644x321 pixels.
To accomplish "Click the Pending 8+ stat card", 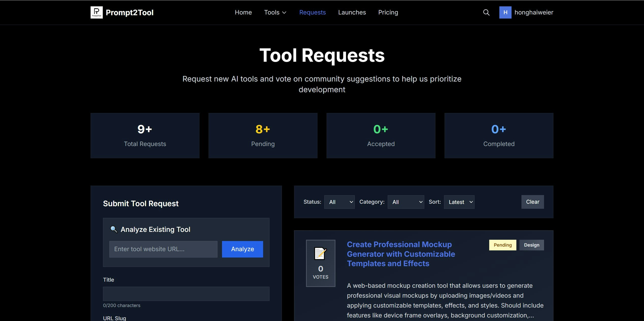I will (263, 136).
